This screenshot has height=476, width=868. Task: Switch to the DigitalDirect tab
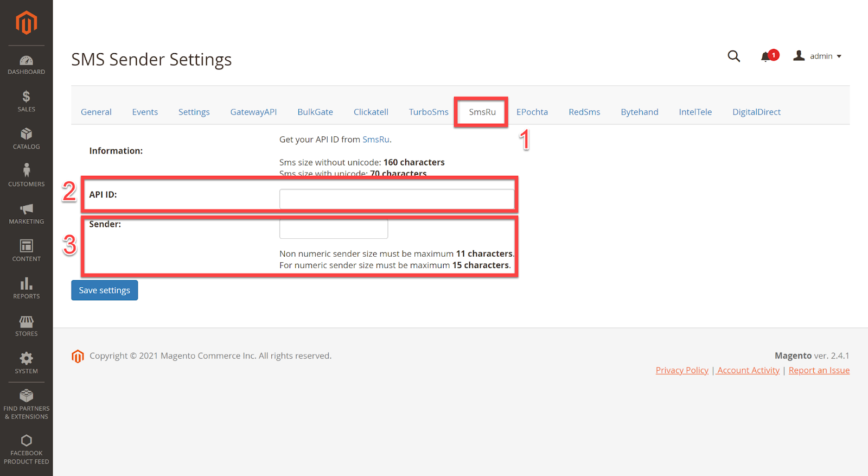coord(756,112)
